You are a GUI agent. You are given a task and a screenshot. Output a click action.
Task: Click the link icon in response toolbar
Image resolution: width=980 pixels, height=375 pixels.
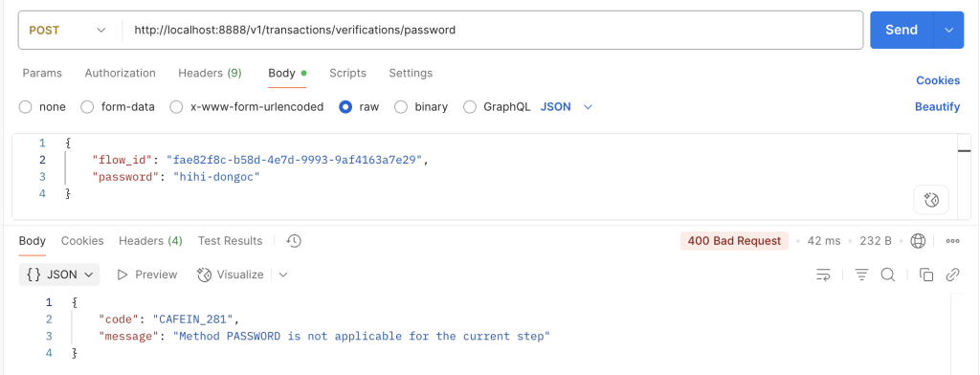coord(952,275)
